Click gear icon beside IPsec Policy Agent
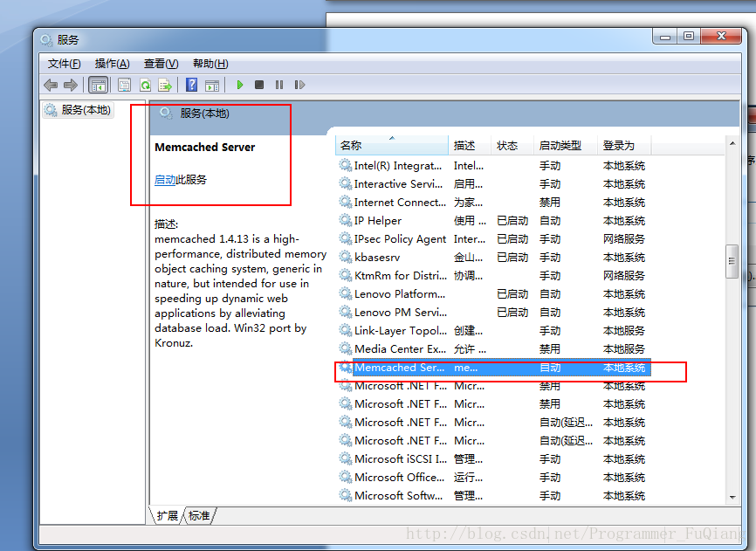 [345, 238]
